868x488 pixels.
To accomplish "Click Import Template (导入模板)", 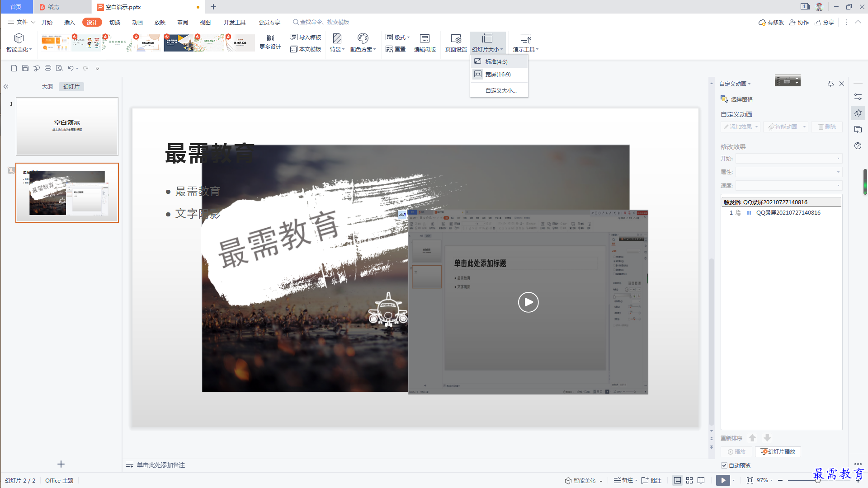I will [x=306, y=37].
